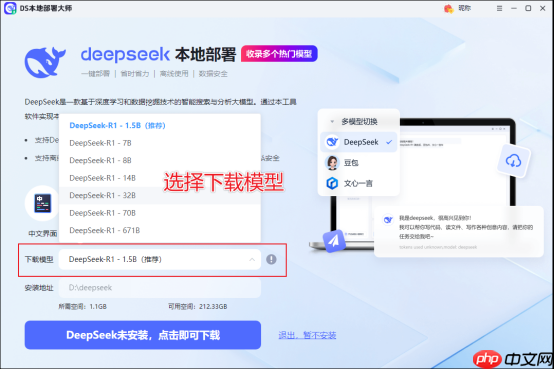Image resolution: width=554 pixels, height=369 pixels.
Task: Open the hamburger menu in title bar
Action: coord(499,8)
